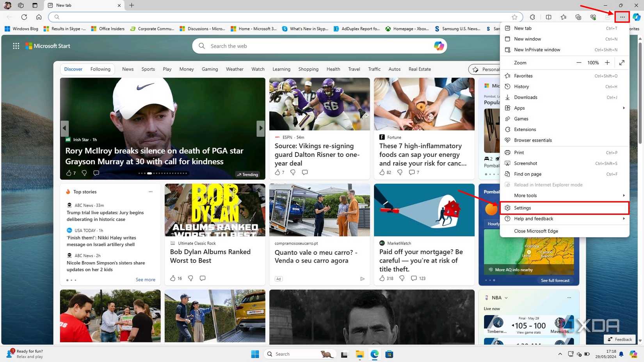Open Weather feed tab
Viewport: 644px width, 362px height.
click(235, 69)
